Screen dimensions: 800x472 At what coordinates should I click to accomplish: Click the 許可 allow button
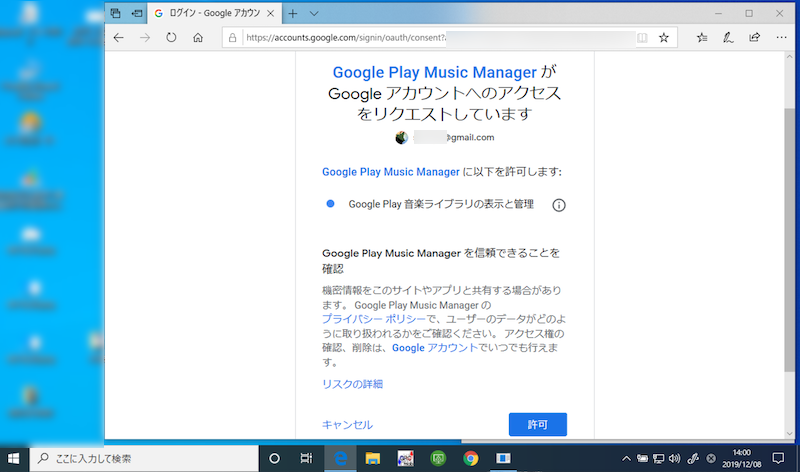(x=537, y=424)
